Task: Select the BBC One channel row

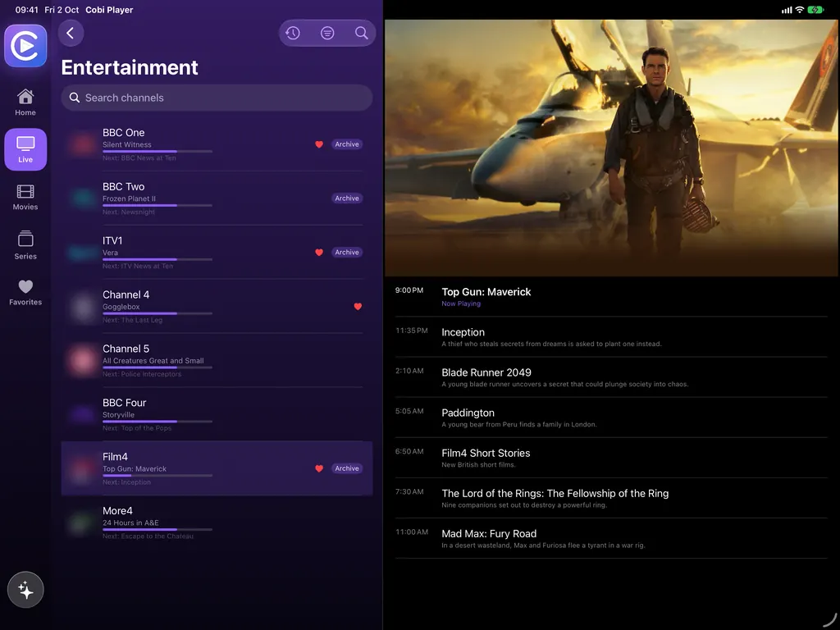Action: [x=217, y=144]
